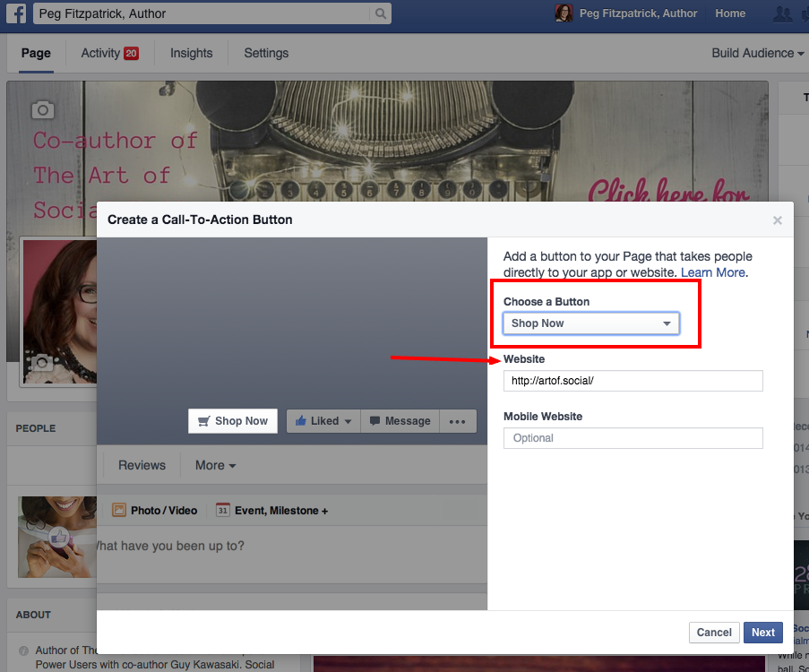This screenshot has height=672, width=809.
Task: Click the Shop Now cart button in preview
Action: [x=232, y=420]
